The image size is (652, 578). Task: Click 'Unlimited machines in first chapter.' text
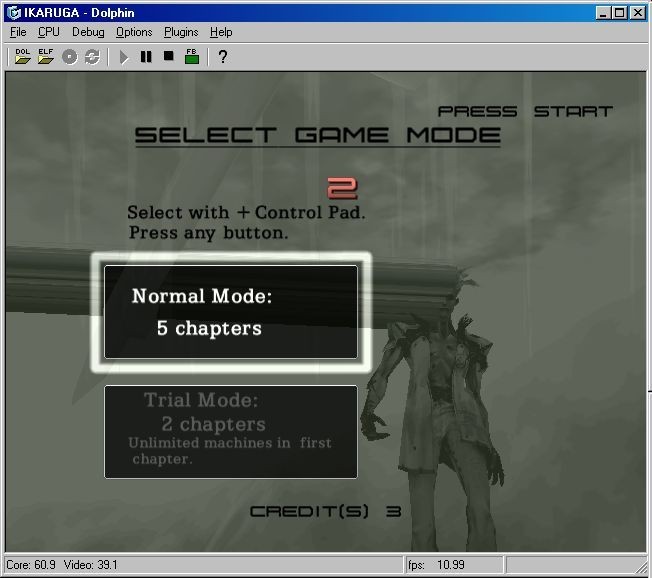(230, 451)
